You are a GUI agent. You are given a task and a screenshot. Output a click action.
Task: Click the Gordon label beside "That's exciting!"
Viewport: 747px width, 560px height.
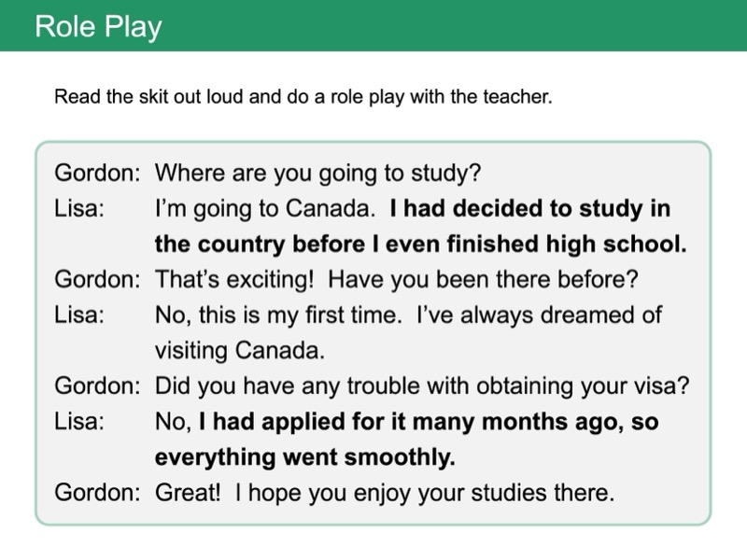98,280
